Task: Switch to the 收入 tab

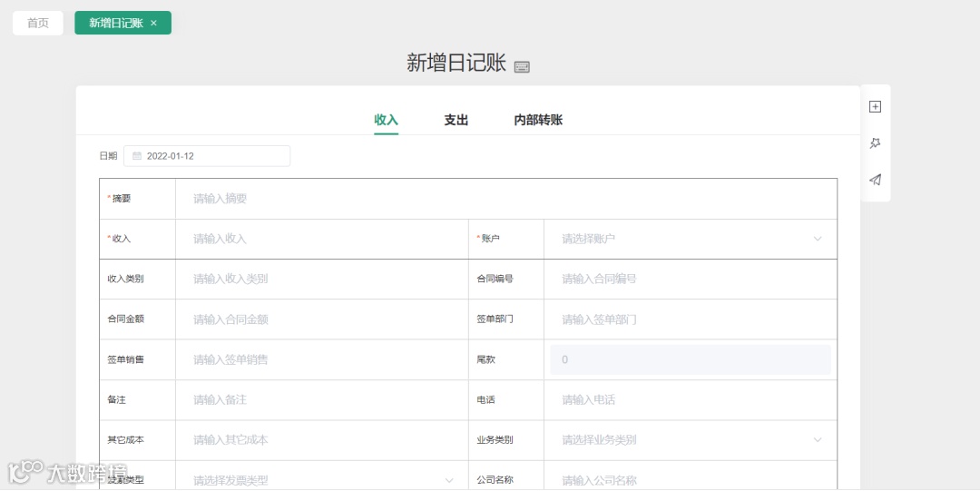Action: pos(387,120)
